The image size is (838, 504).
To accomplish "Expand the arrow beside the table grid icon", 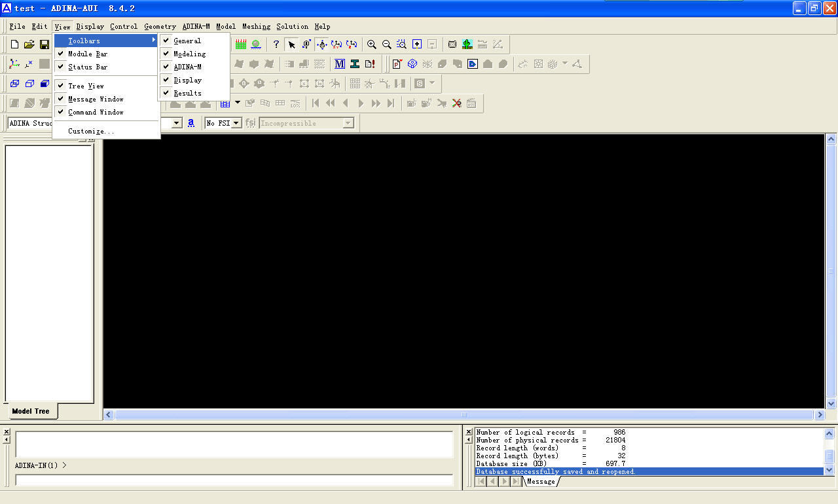I will [238, 103].
